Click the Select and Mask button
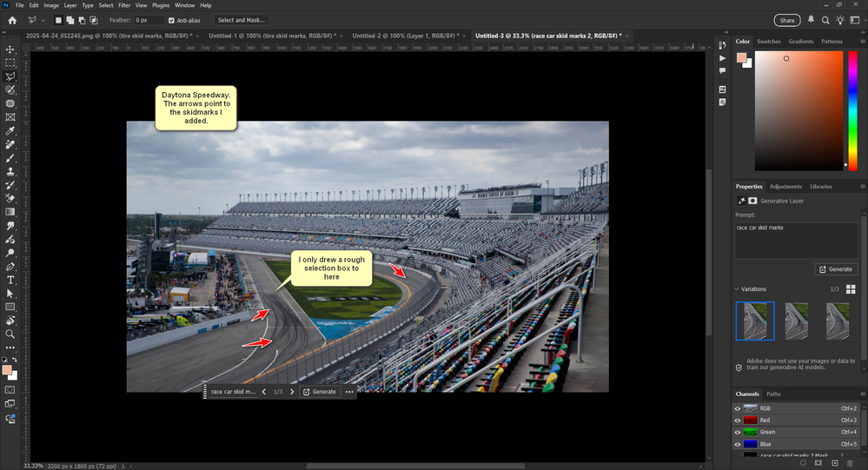 [242, 20]
